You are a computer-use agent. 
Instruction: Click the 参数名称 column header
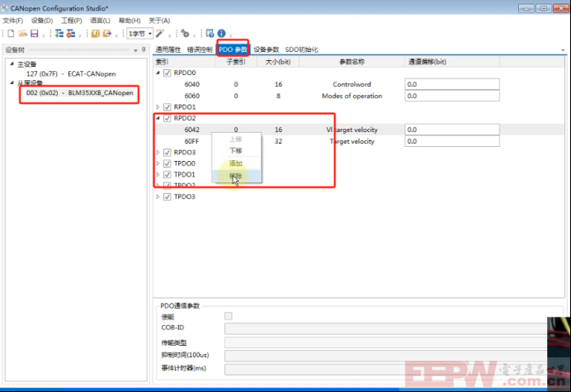[x=352, y=62]
